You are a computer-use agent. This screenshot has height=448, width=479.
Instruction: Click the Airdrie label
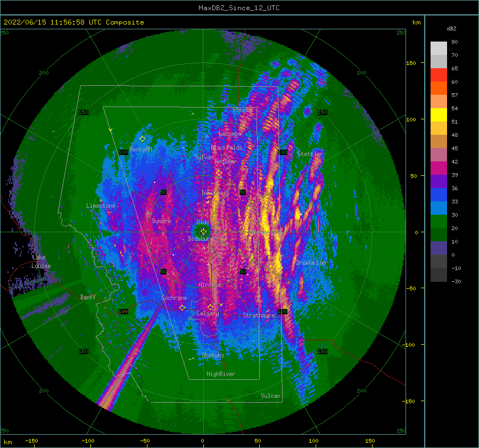[x=210, y=284]
